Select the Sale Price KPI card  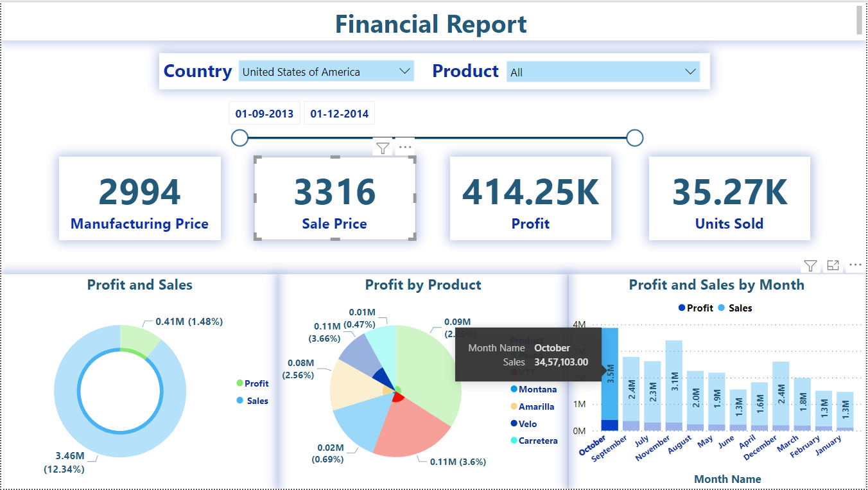coord(334,198)
